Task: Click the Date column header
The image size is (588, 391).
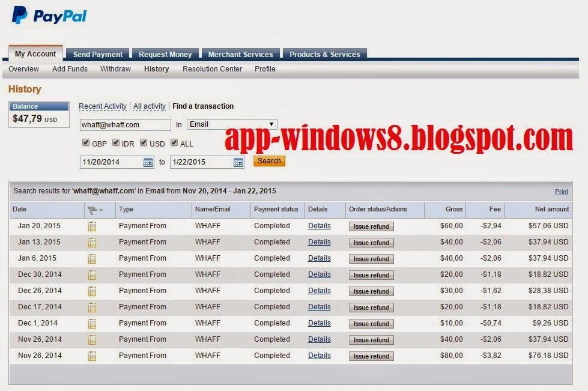Action: point(19,209)
